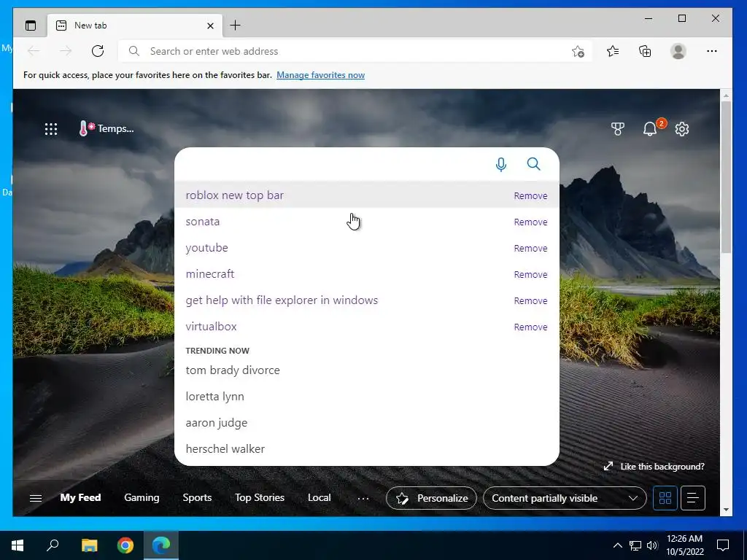Remove 'sonata' from search history
The width and height of the screenshot is (747, 560).
point(530,222)
